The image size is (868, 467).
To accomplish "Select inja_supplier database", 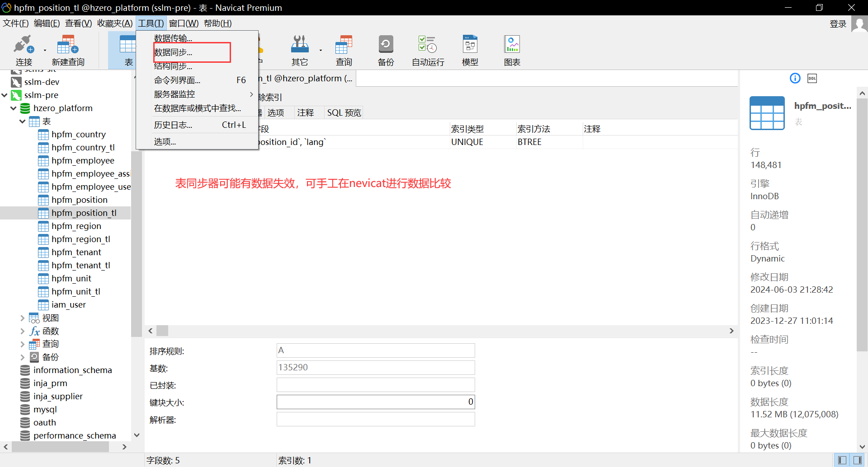I will [x=58, y=396].
